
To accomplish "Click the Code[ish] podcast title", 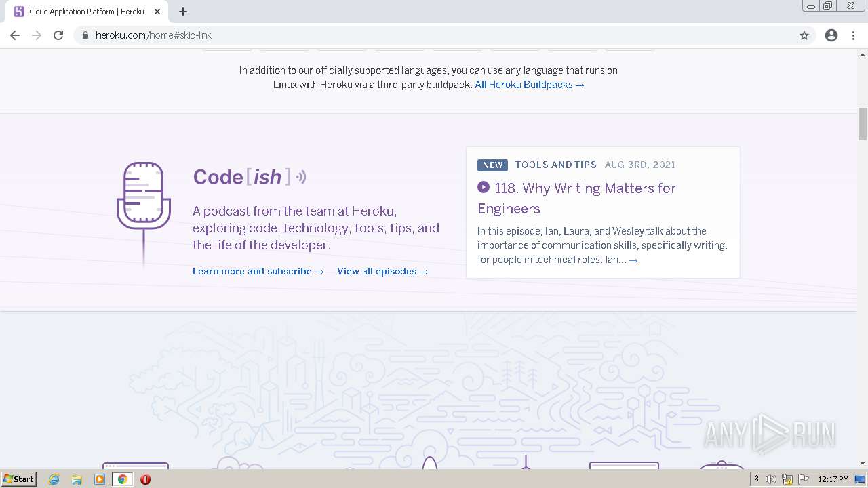I will [250, 177].
